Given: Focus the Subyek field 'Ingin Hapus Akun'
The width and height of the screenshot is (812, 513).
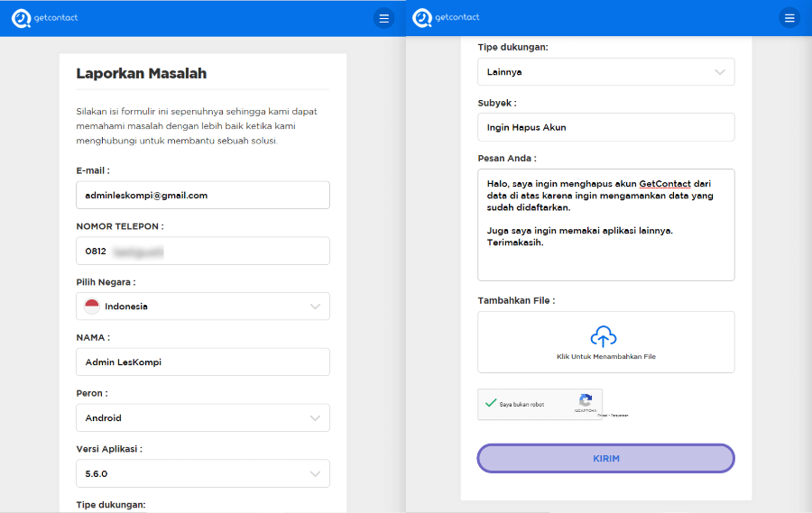Looking at the screenshot, I should [606, 127].
